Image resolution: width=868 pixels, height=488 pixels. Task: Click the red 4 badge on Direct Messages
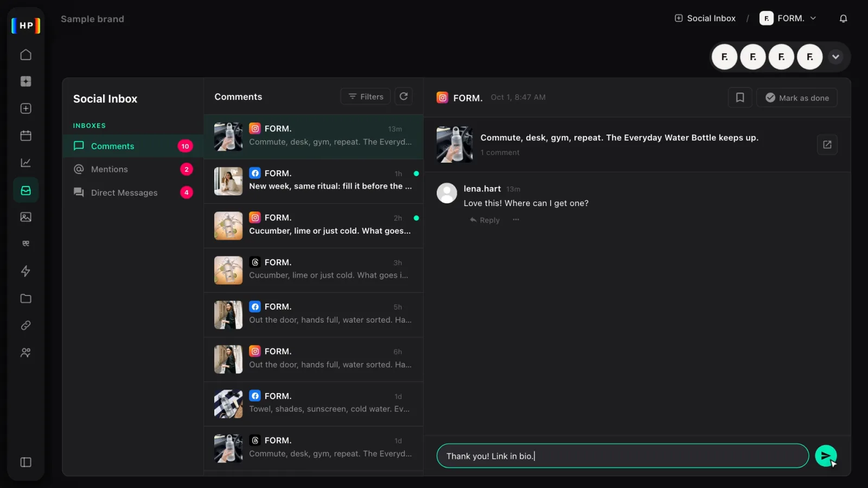tap(187, 192)
